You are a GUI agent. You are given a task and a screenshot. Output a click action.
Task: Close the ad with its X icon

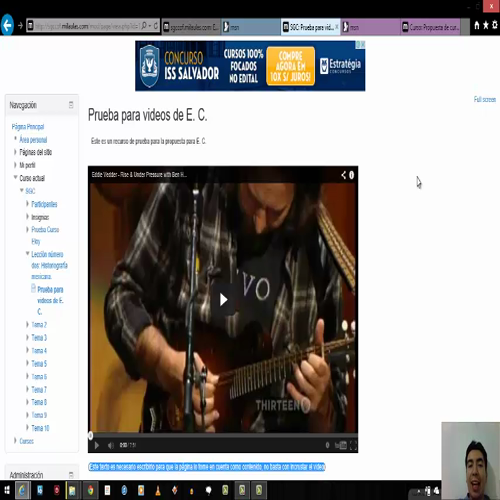click(363, 44)
